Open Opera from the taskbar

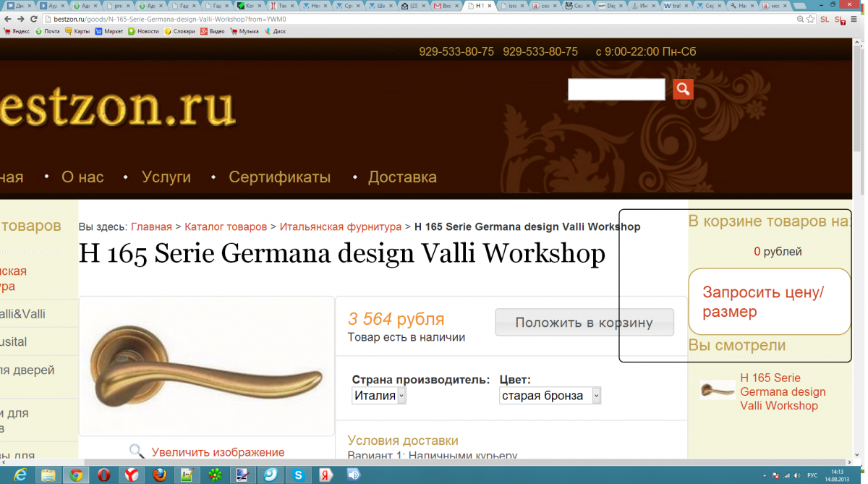(x=104, y=475)
